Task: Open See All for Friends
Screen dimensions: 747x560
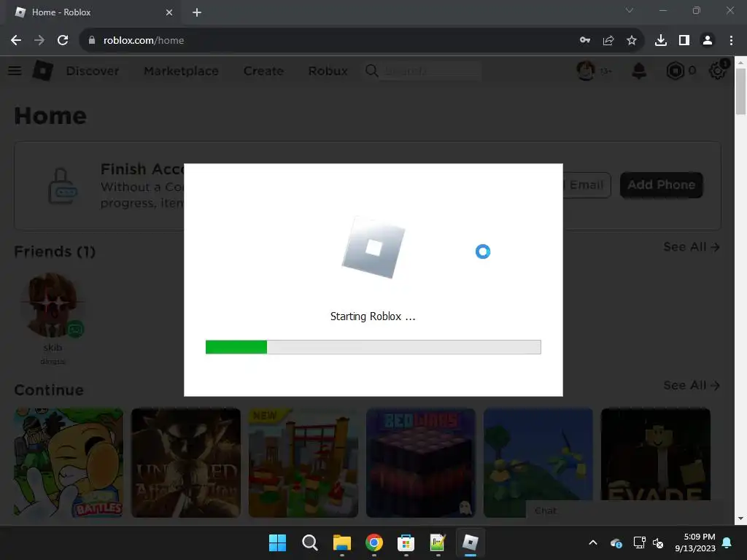Action: coord(692,246)
